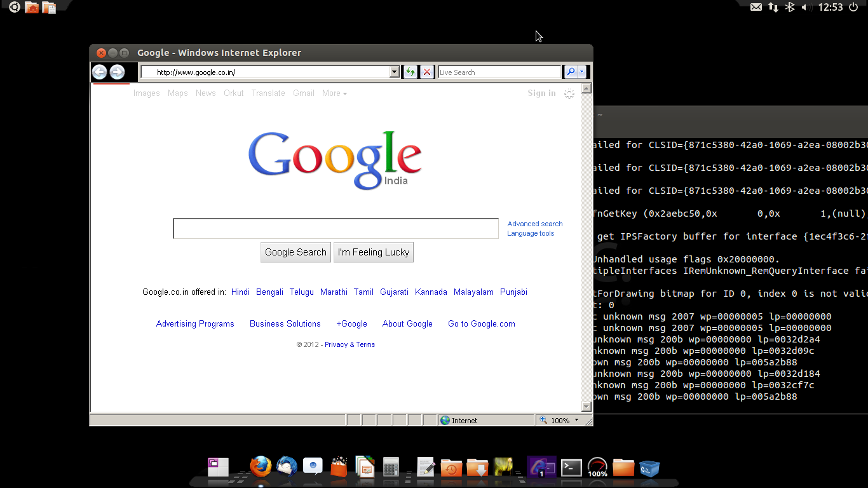Expand the address bar history dropdown

[x=395, y=72]
